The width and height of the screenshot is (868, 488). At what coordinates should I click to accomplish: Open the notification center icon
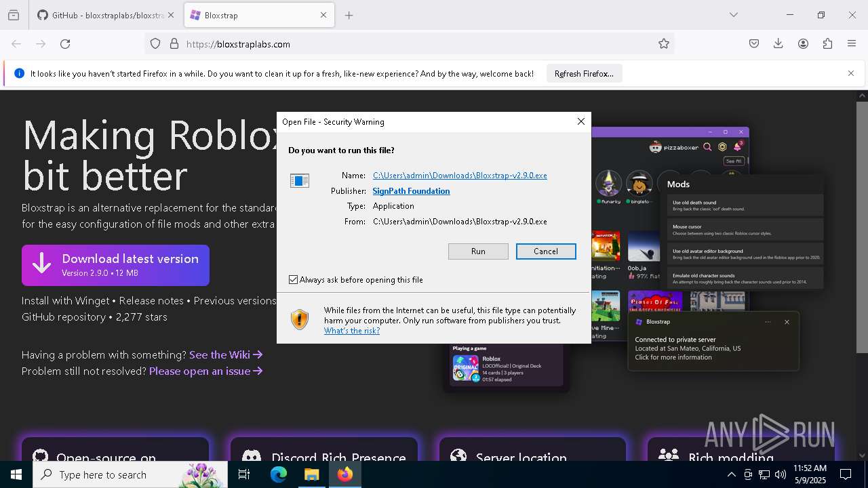846,474
